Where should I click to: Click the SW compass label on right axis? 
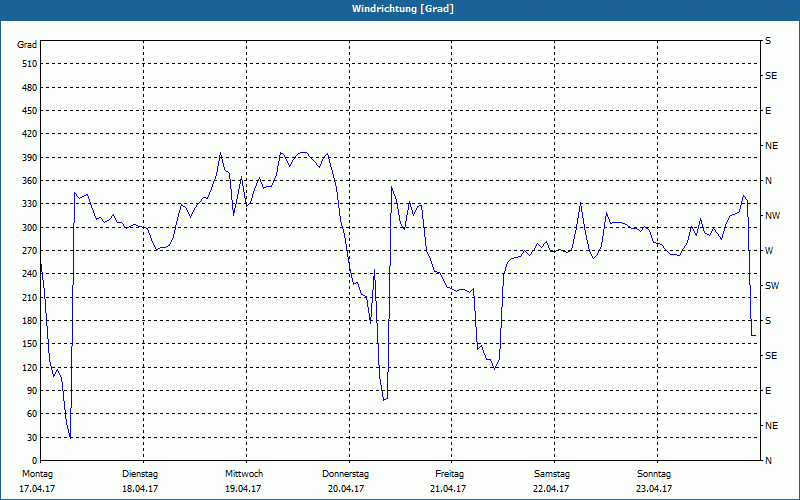click(x=772, y=286)
